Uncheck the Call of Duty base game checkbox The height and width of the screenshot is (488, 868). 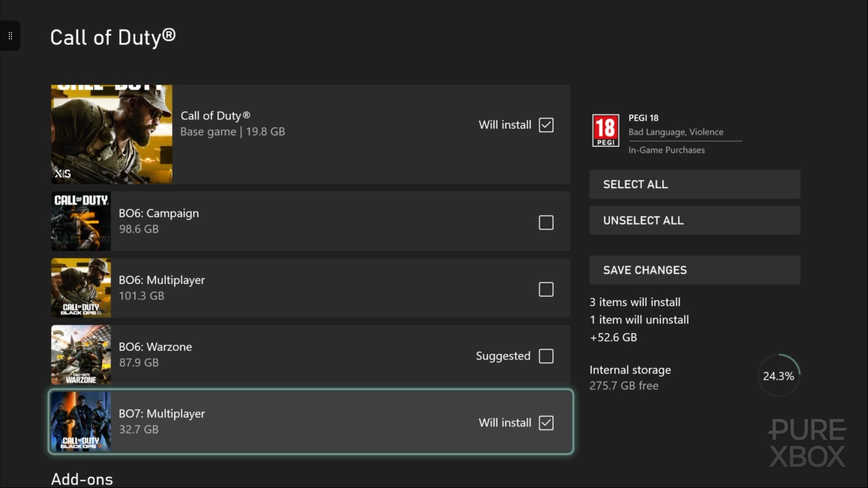coord(546,125)
